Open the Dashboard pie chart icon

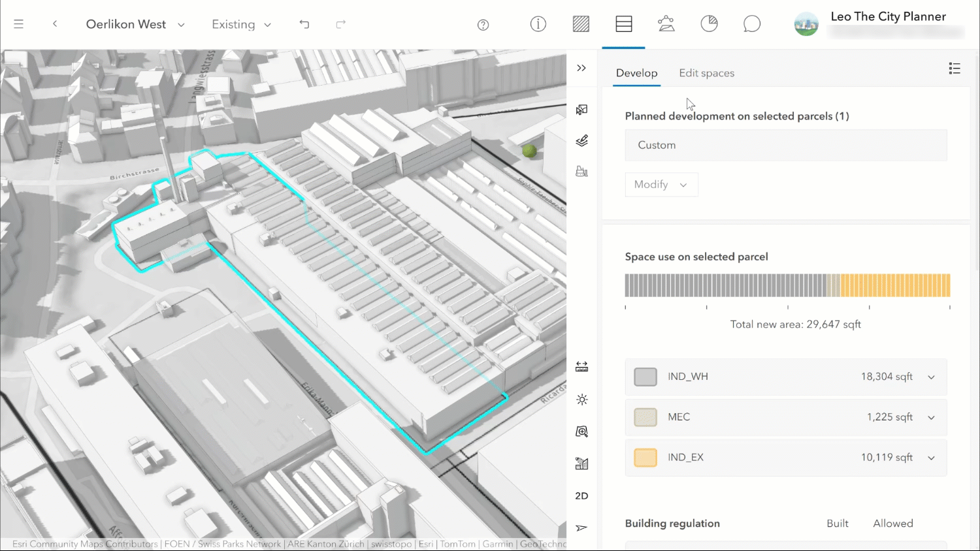click(710, 24)
